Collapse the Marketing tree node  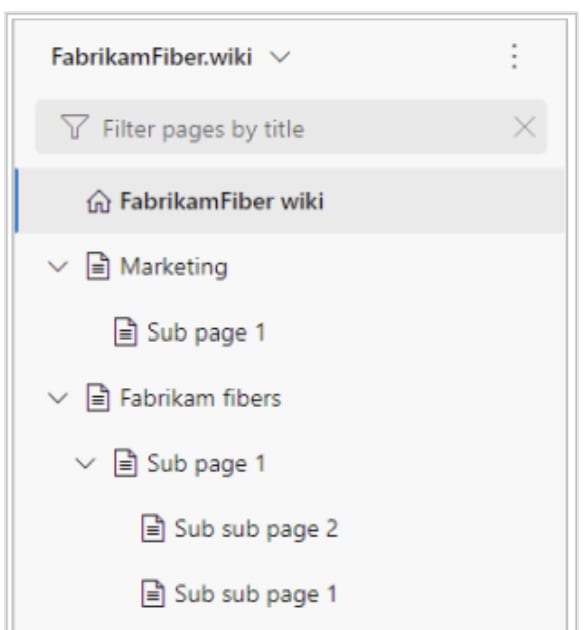point(58,266)
